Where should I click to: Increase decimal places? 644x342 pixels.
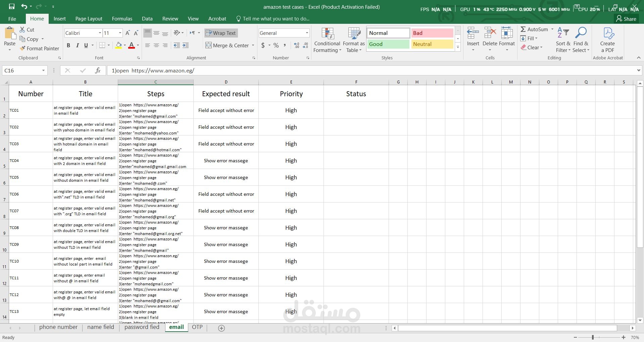pos(297,45)
